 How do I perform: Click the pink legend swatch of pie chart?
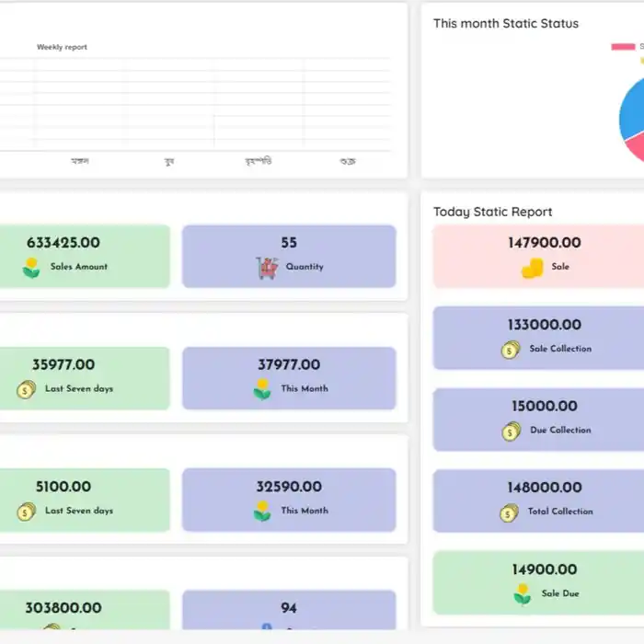coord(623,47)
